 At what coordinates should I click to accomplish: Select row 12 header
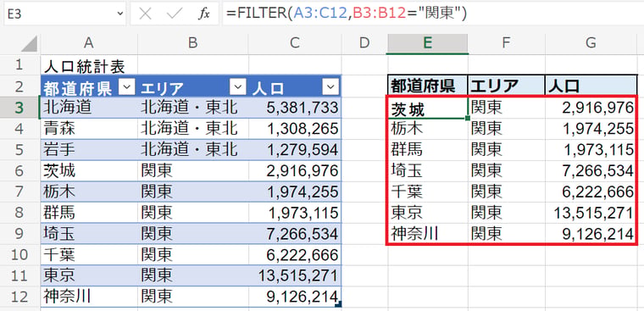point(19,297)
